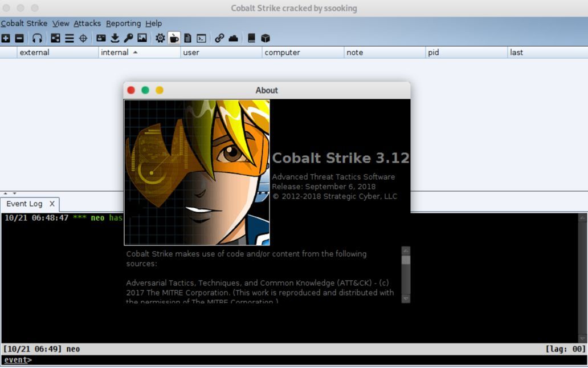
Task: Click "Release: September 6, 2018" text
Action: pyautogui.click(x=324, y=187)
